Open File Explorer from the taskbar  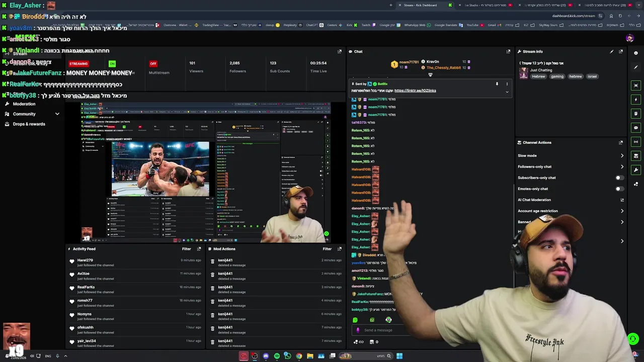point(310,356)
